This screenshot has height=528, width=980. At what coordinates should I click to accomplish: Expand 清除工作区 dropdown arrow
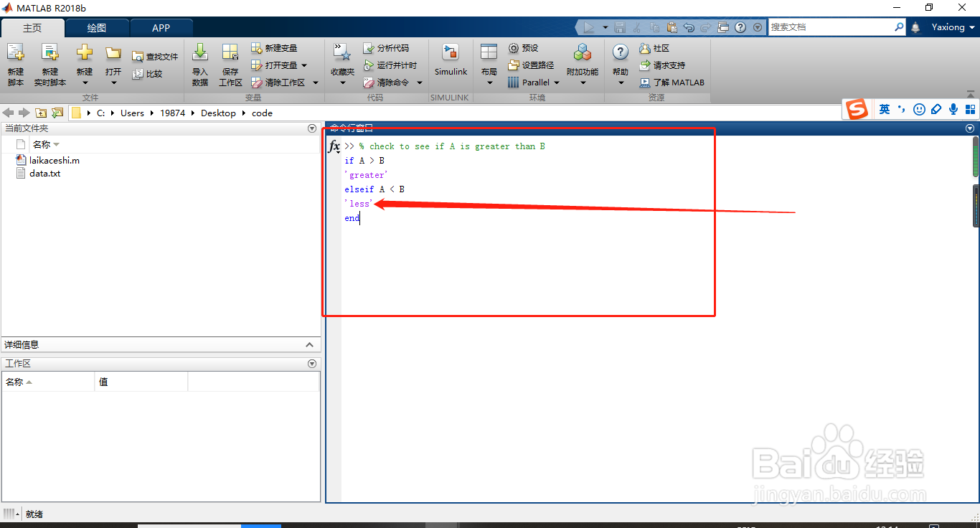[x=316, y=82]
